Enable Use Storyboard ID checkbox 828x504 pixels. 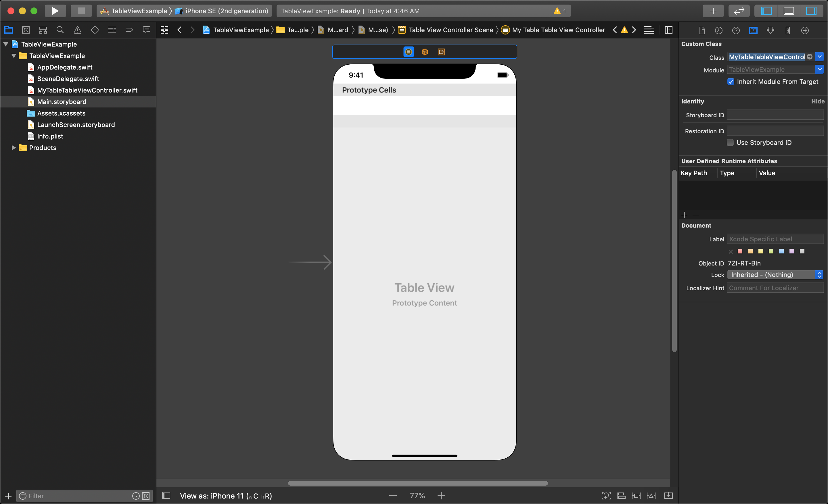coord(730,142)
